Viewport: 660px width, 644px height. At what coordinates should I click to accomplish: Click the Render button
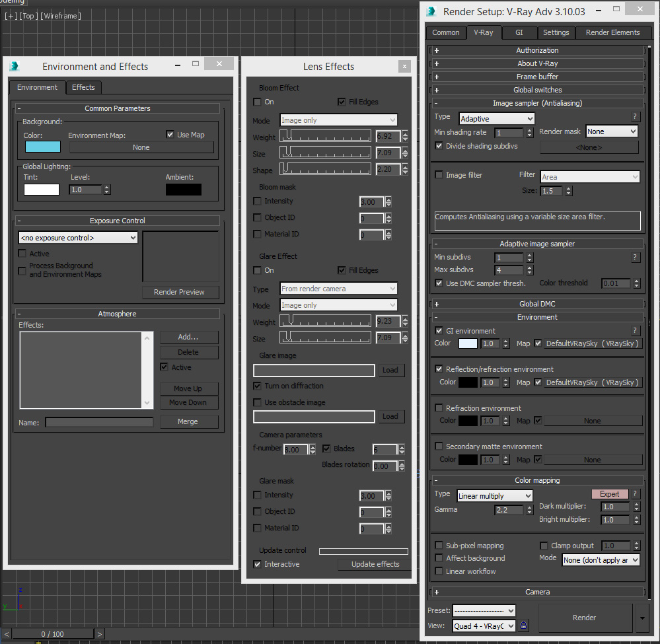click(585, 618)
